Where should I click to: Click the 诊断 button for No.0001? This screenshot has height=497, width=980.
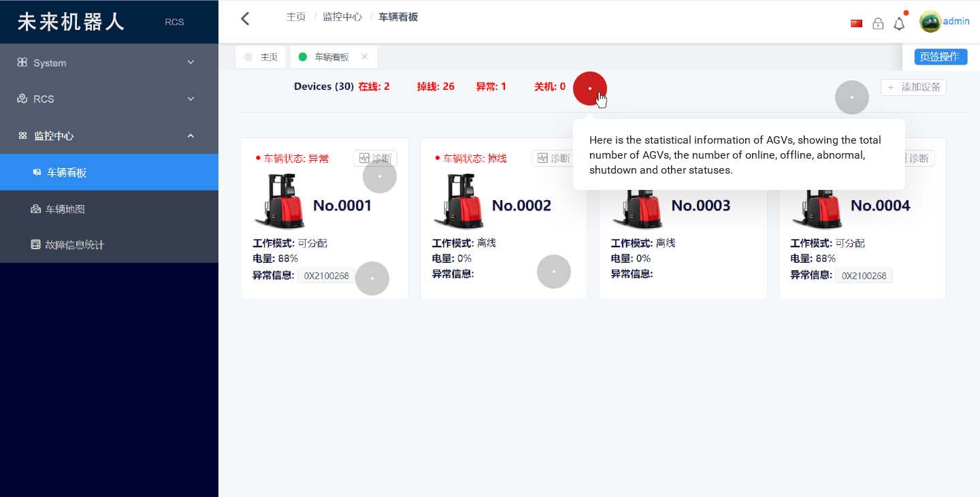[x=375, y=158]
